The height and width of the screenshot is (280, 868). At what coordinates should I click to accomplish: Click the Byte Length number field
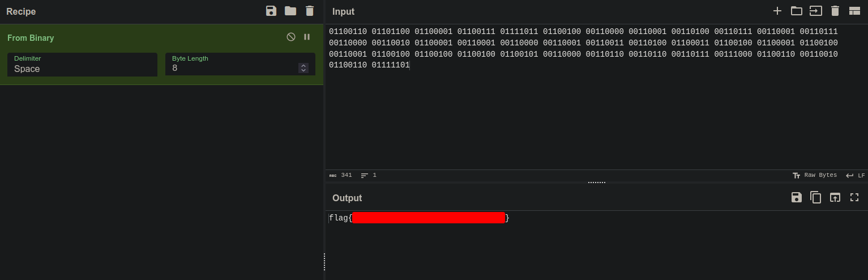pos(233,68)
